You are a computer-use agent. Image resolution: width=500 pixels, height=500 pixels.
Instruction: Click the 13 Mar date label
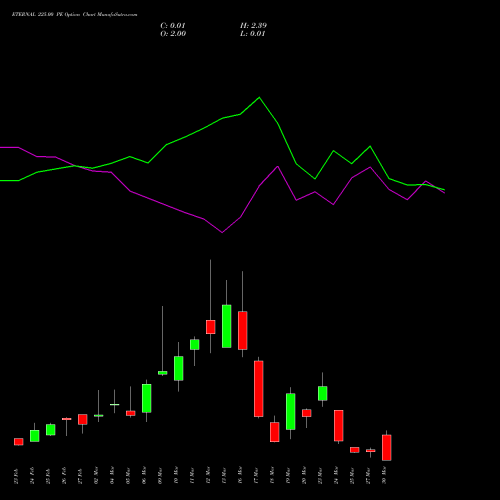click(224, 475)
